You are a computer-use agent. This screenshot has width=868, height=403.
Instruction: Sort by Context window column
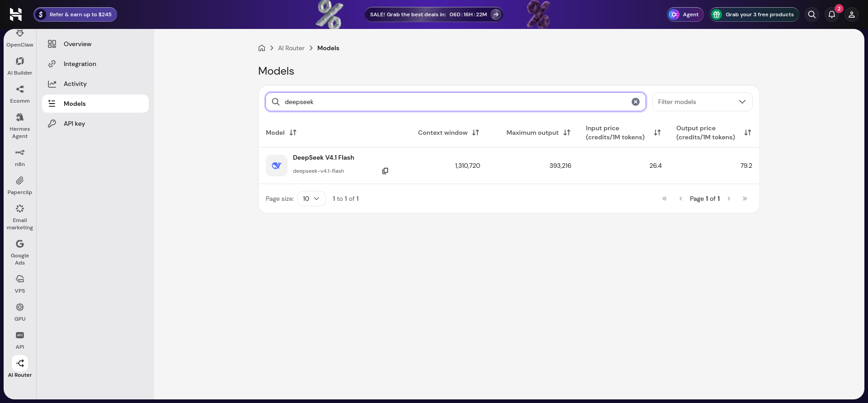pos(476,133)
